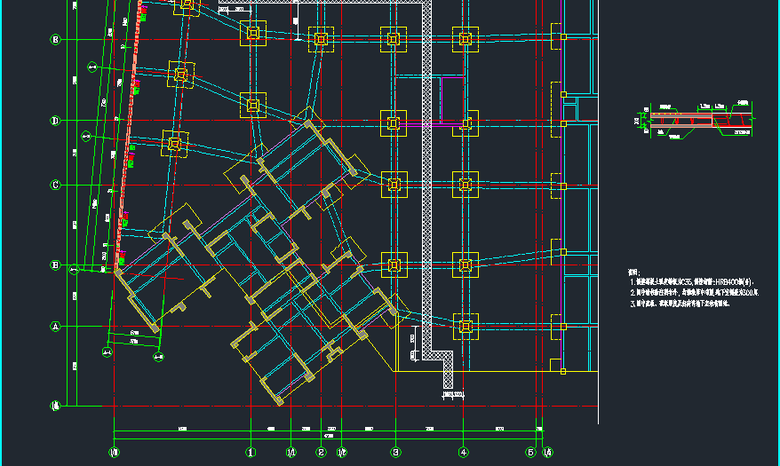780x466 pixels.
Task: Click grid axis bubble C on left
Action: point(56,185)
